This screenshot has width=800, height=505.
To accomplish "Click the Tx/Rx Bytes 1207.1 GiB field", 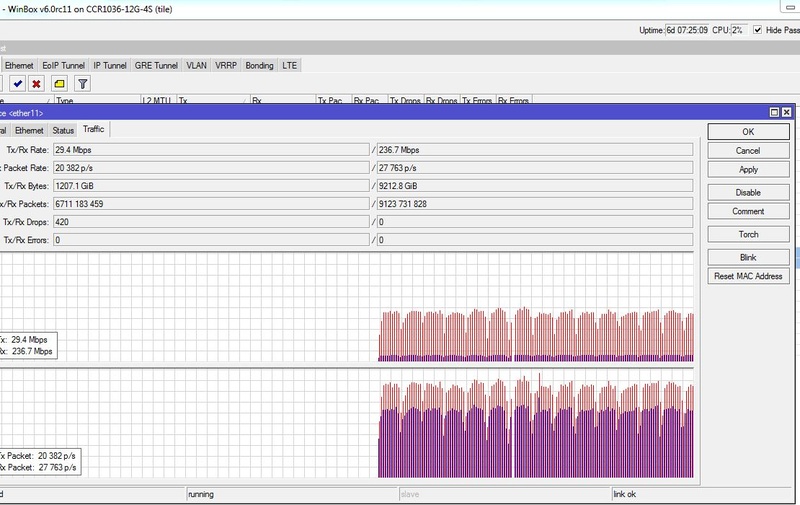I will pos(210,185).
